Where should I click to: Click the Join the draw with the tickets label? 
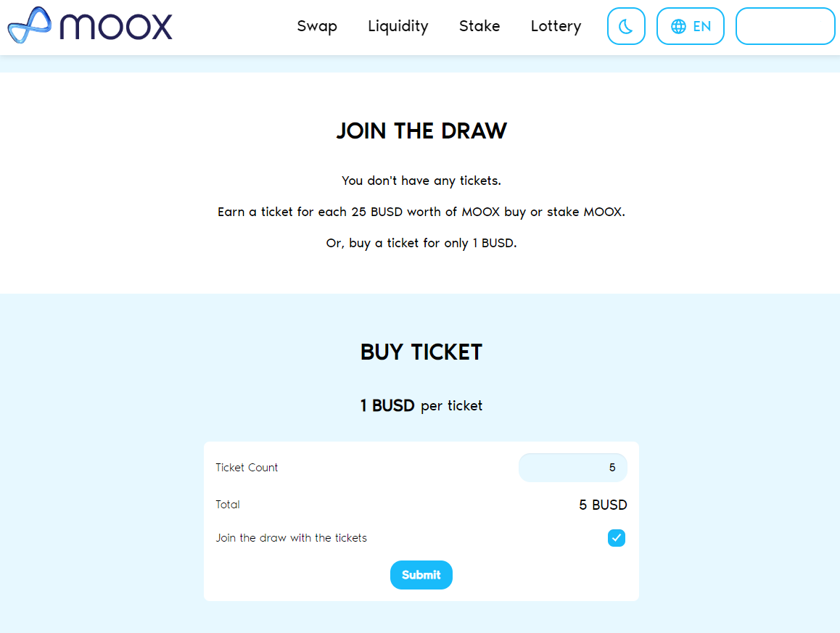(291, 538)
